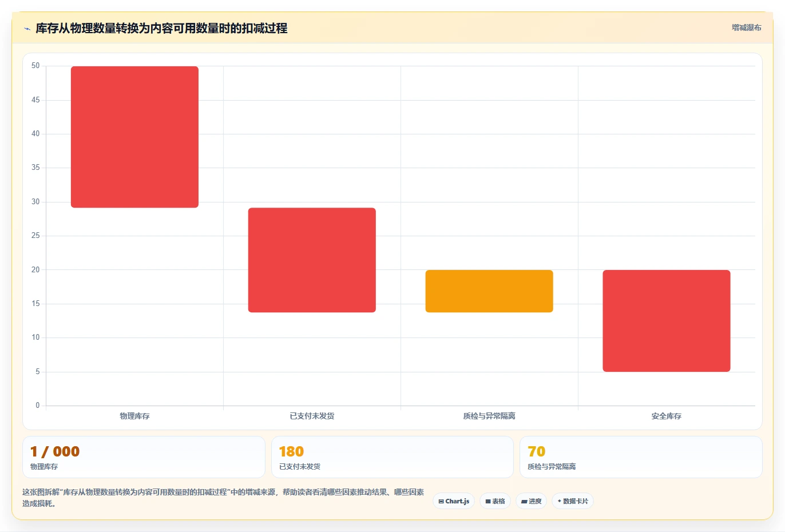Select the 数据卡片 chip
The height and width of the screenshot is (532, 785).
click(x=573, y=501)
